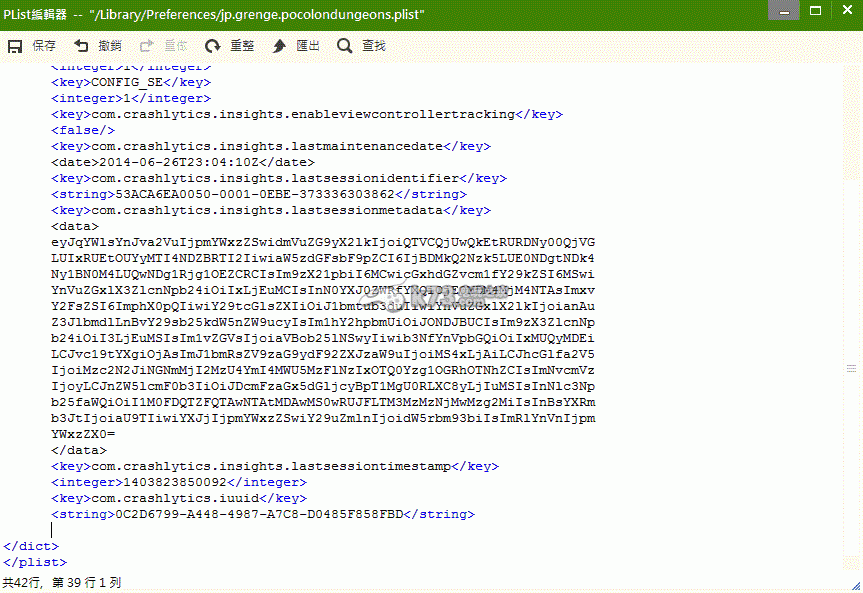863x593 pixels.
Task: Click the lastsessionmetadata key line
Action: point(271,210)
